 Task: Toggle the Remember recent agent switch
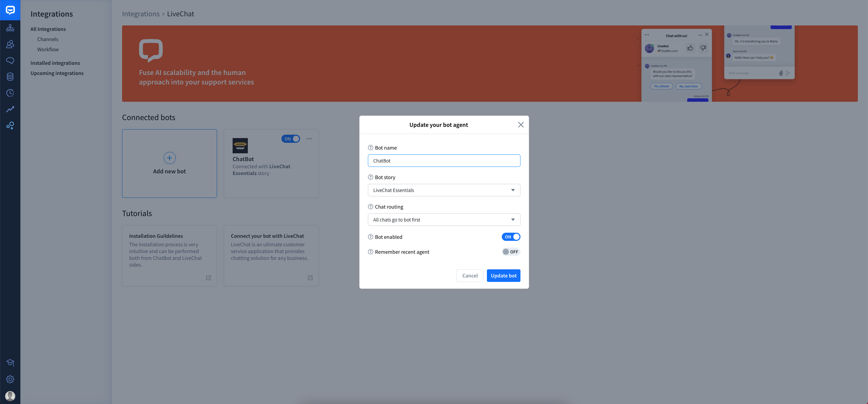pos(511,252)
